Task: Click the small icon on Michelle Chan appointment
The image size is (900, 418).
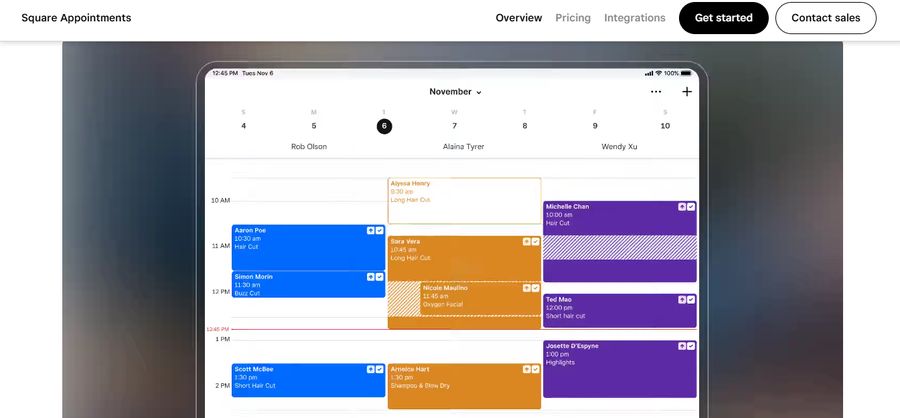Action: click(x=682, y=207)
